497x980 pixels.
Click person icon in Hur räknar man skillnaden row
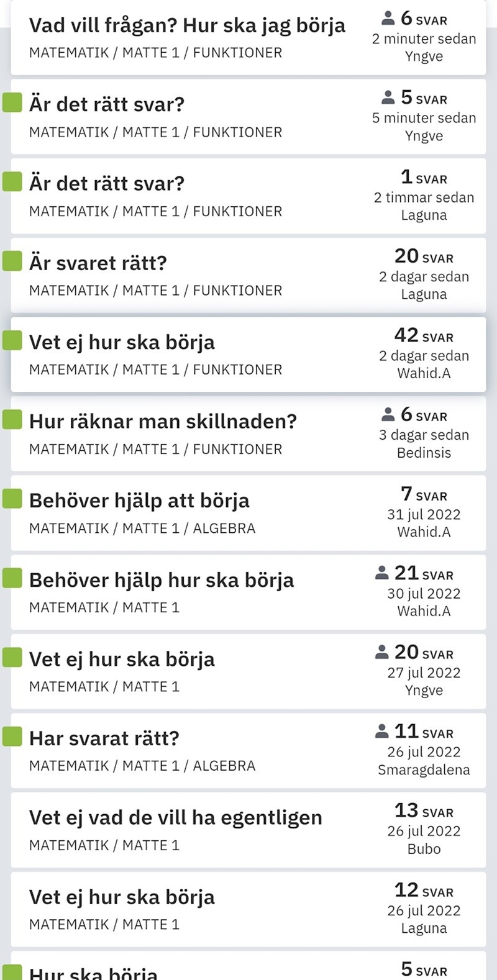point(388,414)
